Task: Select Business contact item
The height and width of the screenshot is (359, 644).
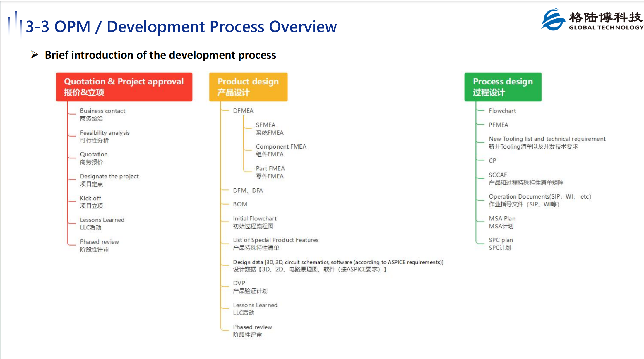Action: 102,115
